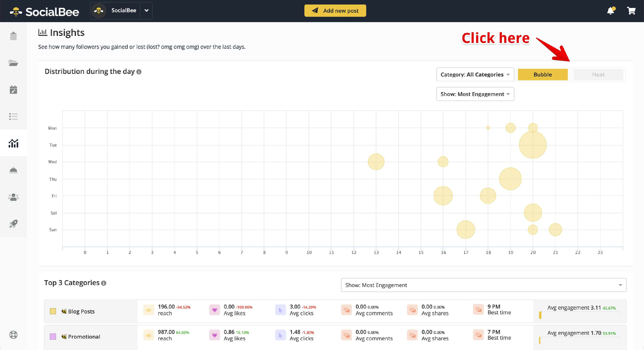Image resolution: width=644 pixels, height=350 pixels.
Task: Open the list icon in sidebar
Action: (13, 116)
